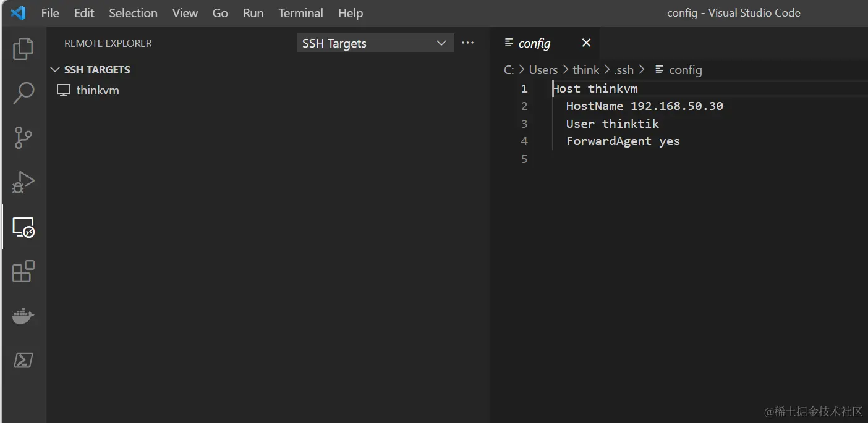Click the REMOTE EXPLORER panel title
The height and width of the screenshot is (423, 868).
click(108, 43)
